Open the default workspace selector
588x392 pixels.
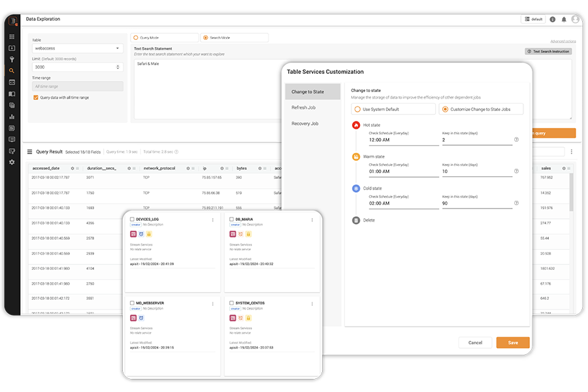click(533, 19)
